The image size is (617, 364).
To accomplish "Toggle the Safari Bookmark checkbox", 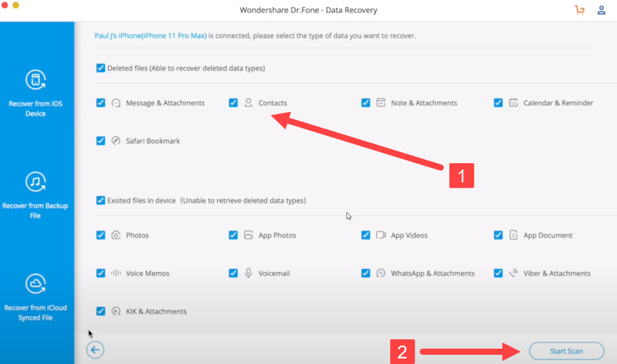I will [100, 140].
